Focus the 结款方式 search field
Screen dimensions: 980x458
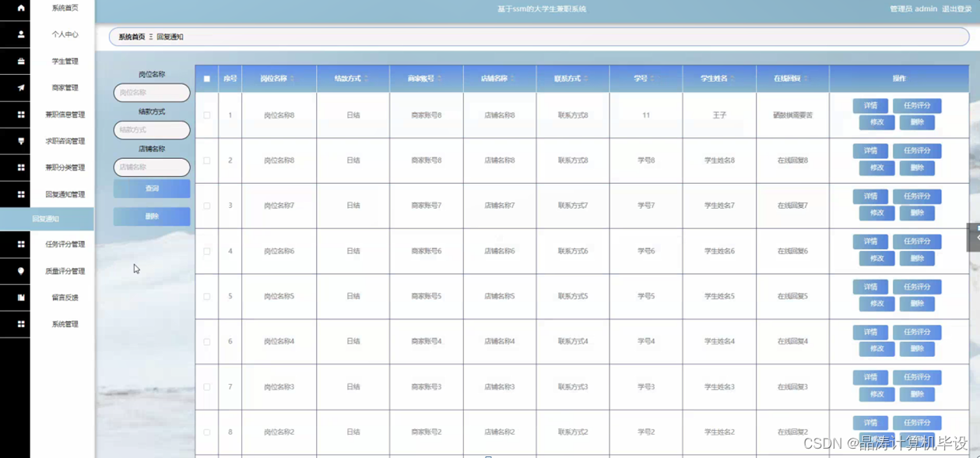152,130
